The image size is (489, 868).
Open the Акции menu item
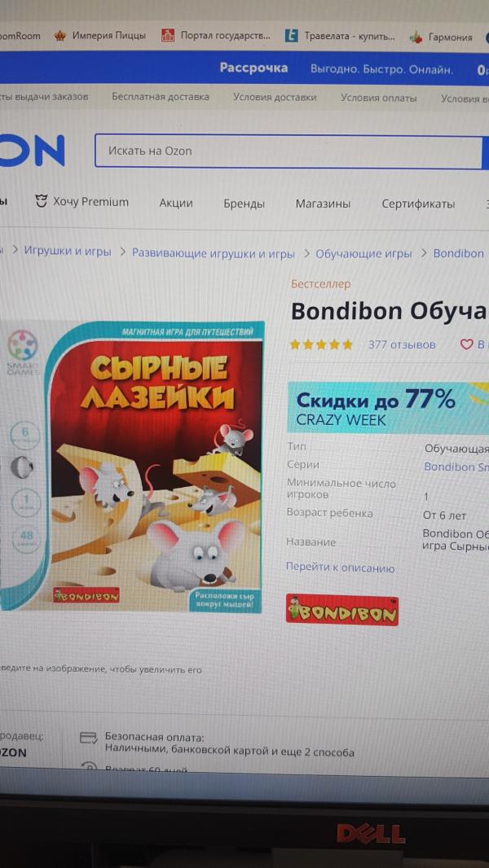(x=176, y=204)
